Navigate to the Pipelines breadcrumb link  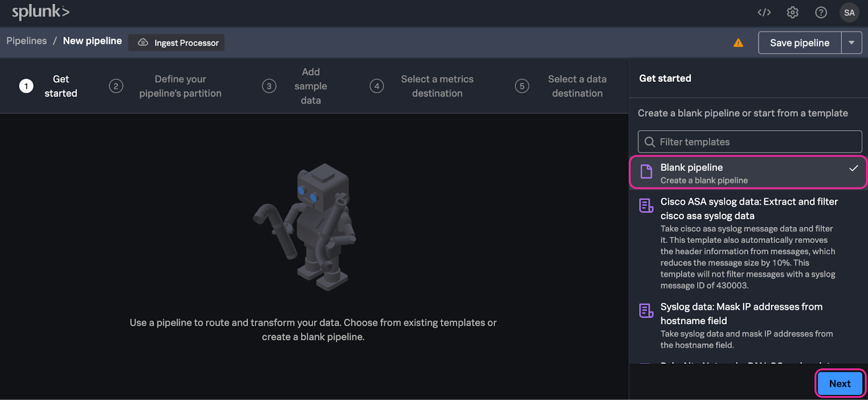27,41
